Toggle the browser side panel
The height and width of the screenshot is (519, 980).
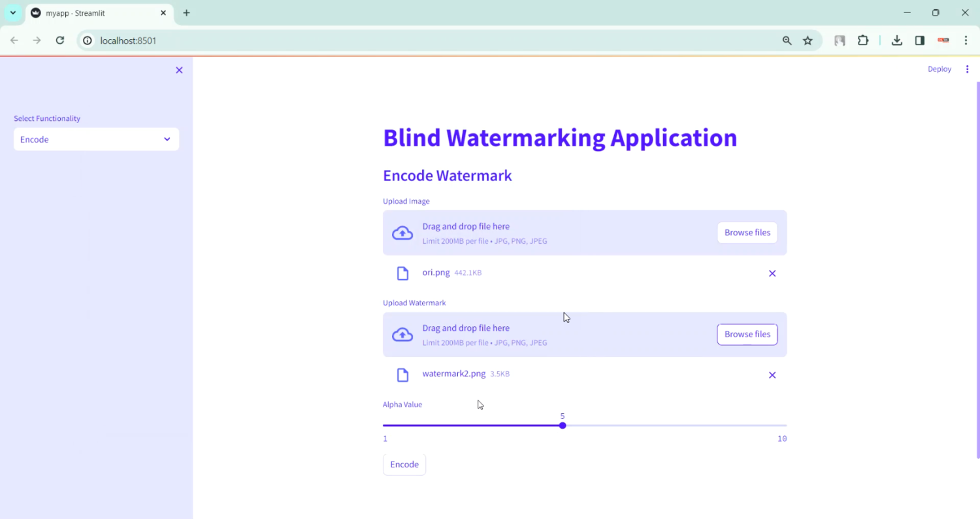[x=919, y=41]
